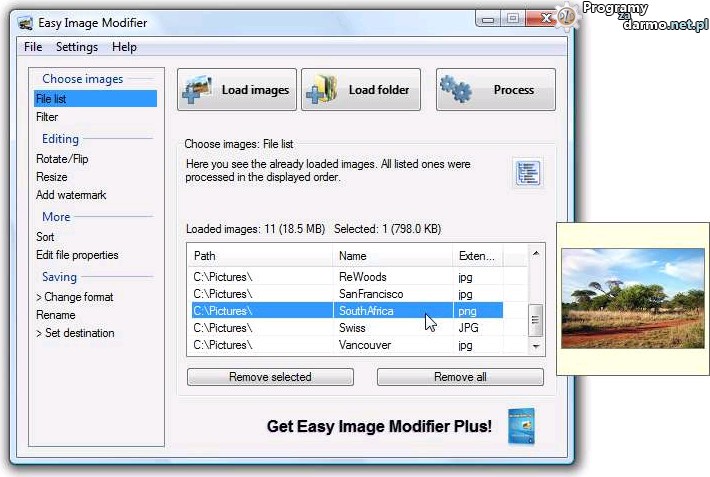Open the File menu

coord(33,47)
